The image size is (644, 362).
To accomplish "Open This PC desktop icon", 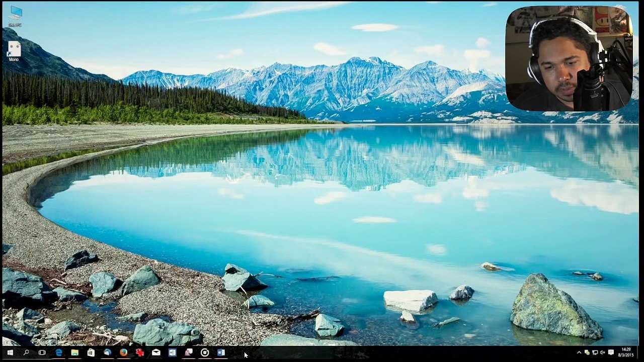I will 15,16.
